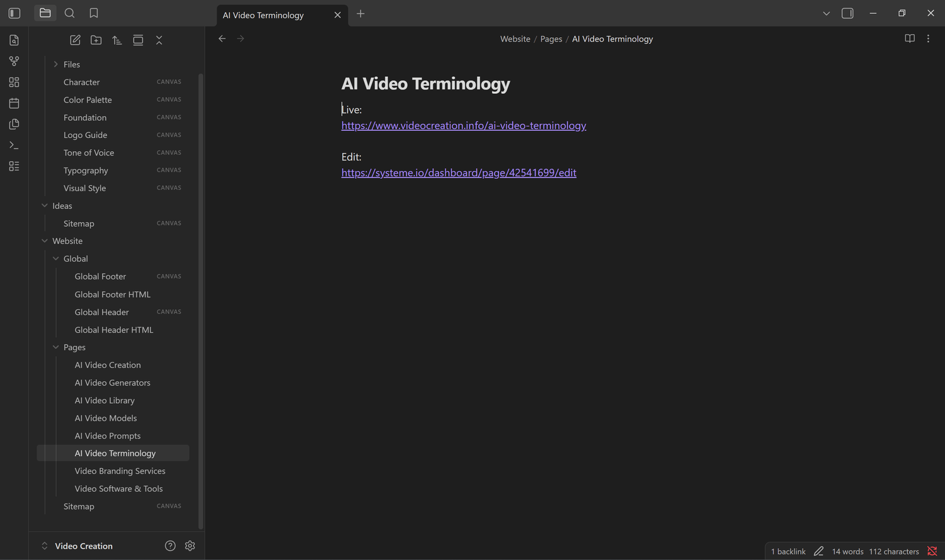Screen dimensions: 945x560
Task: Show the 1 backlink status item
Action: 788,551
